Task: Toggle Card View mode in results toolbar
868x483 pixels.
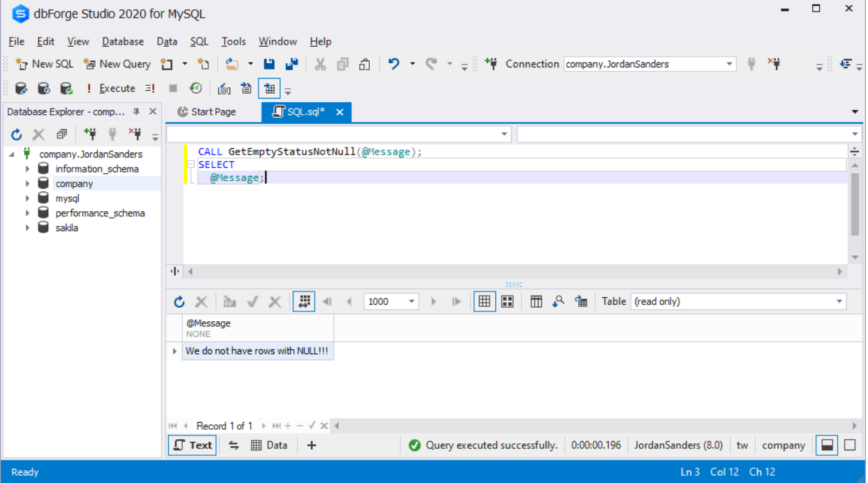Action: tap(507, 302)
